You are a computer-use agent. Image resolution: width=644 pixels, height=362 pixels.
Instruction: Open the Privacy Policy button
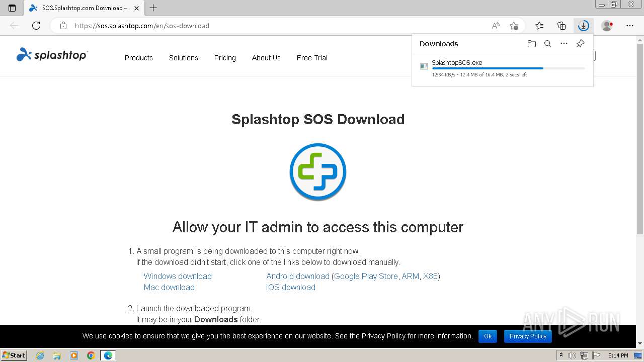528,336
